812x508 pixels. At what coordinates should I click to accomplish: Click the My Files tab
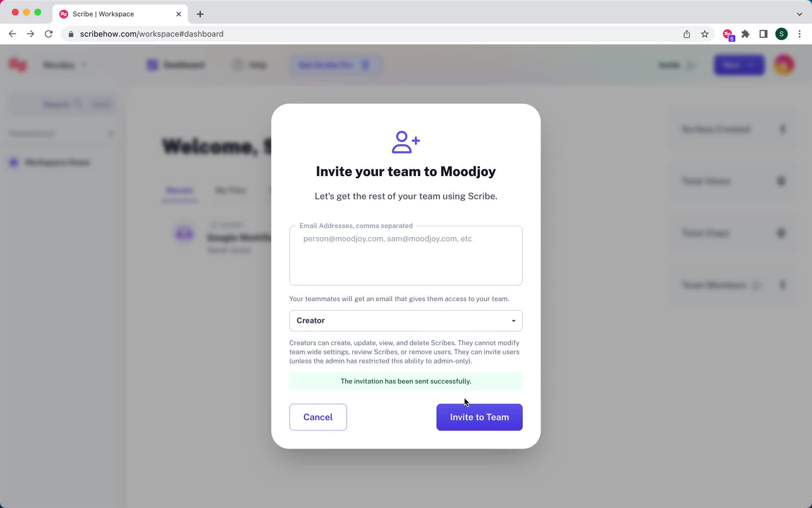(230, 190)
